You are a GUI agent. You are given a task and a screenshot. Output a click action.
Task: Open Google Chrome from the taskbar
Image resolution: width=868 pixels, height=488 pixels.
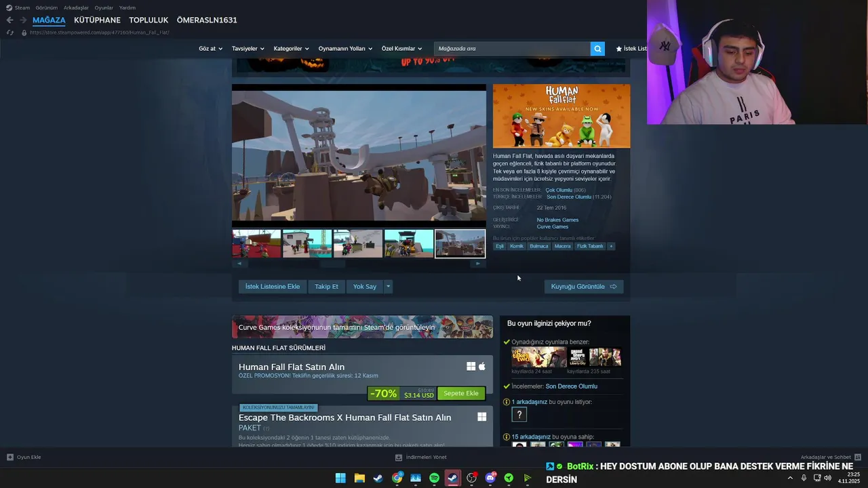397,478
